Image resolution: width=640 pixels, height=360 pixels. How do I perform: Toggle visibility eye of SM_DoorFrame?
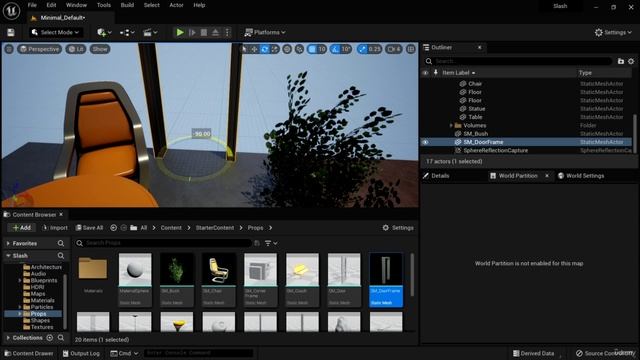[x=425, y=142]
